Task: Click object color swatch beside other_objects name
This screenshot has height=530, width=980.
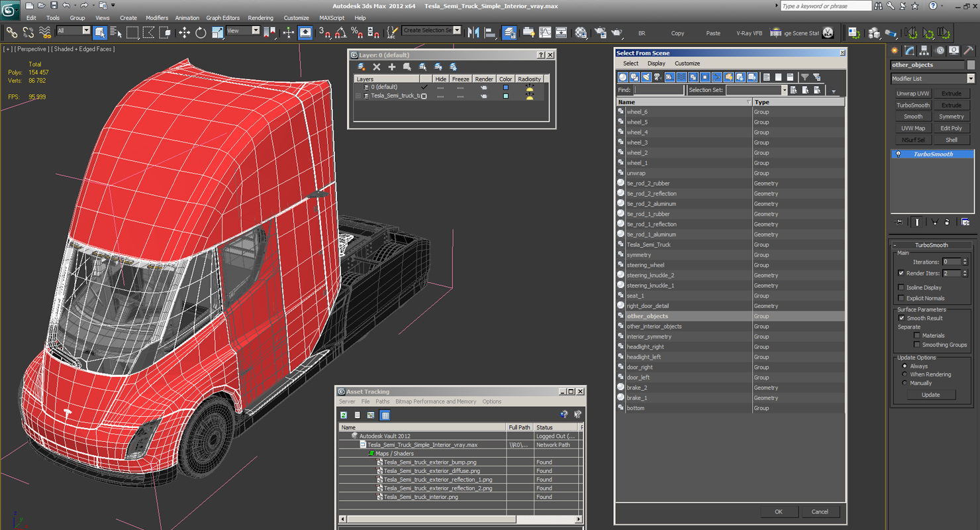Action: [971, 65]
